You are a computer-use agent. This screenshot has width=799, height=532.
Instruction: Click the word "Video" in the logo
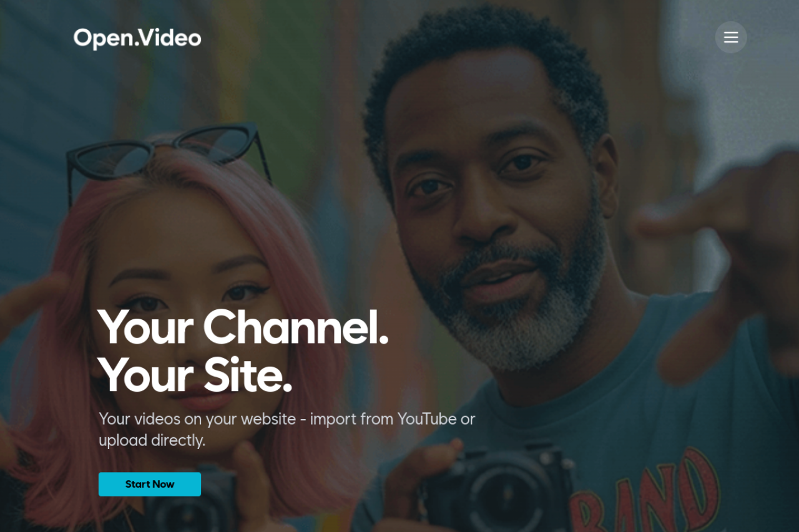point(170,38)
